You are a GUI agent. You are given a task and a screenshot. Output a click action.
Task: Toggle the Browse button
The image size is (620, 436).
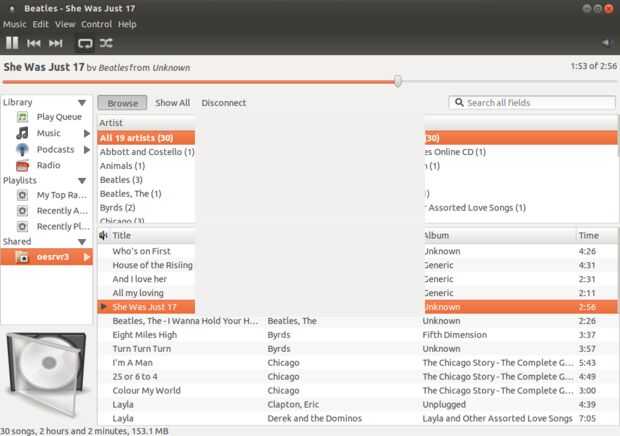123,103
